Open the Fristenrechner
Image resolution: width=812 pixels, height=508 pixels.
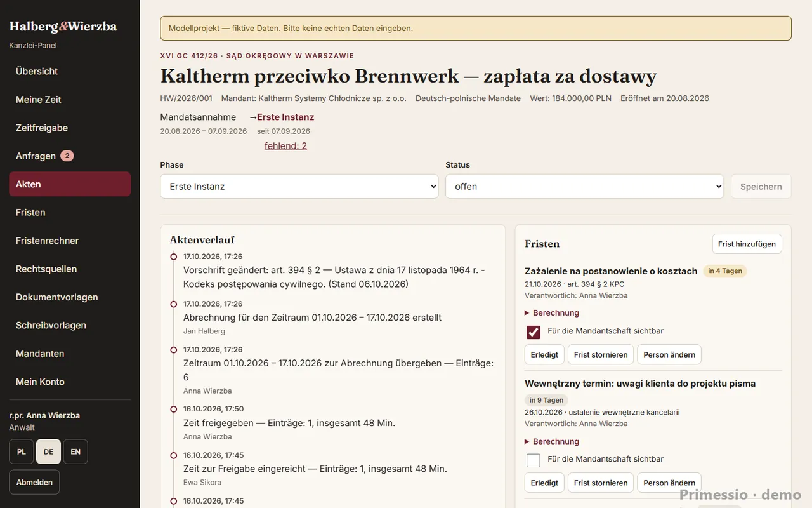point(70,241)
